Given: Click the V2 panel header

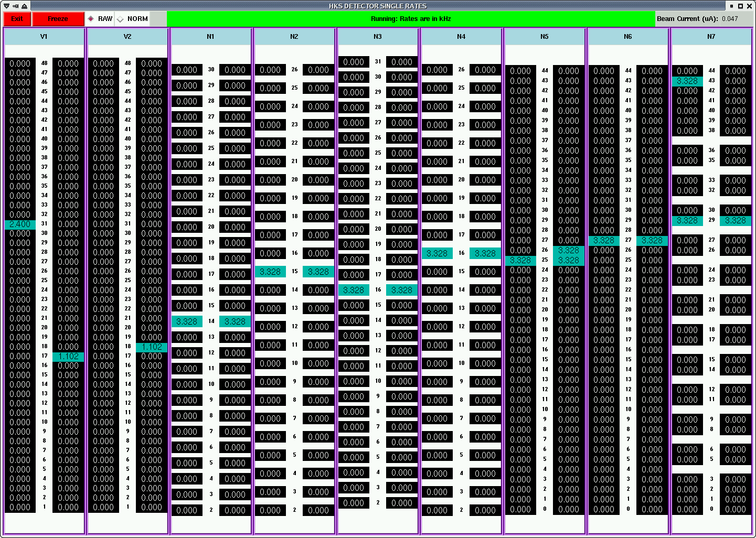Looking at the screenshot, I should coord(127,37).
